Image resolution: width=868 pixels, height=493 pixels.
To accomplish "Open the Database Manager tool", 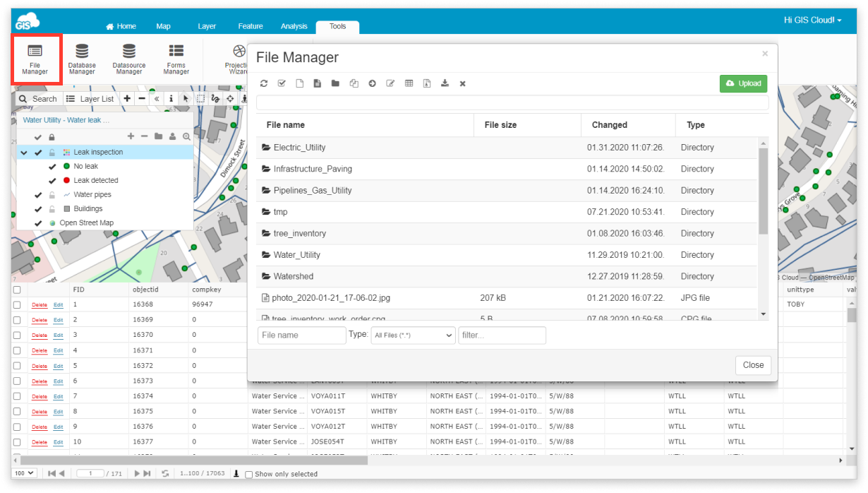I will tap(82, 59).
